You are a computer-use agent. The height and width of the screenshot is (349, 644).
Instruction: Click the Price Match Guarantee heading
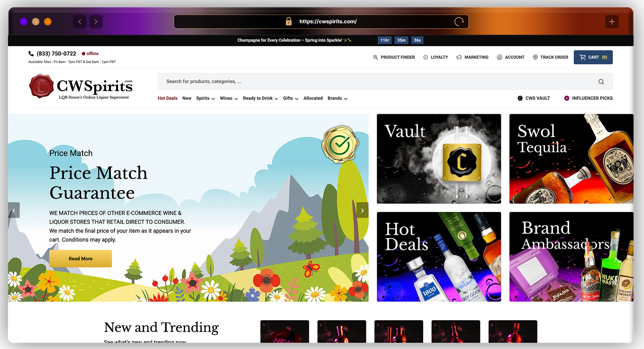pyautogui.click(x=99, y=183)
